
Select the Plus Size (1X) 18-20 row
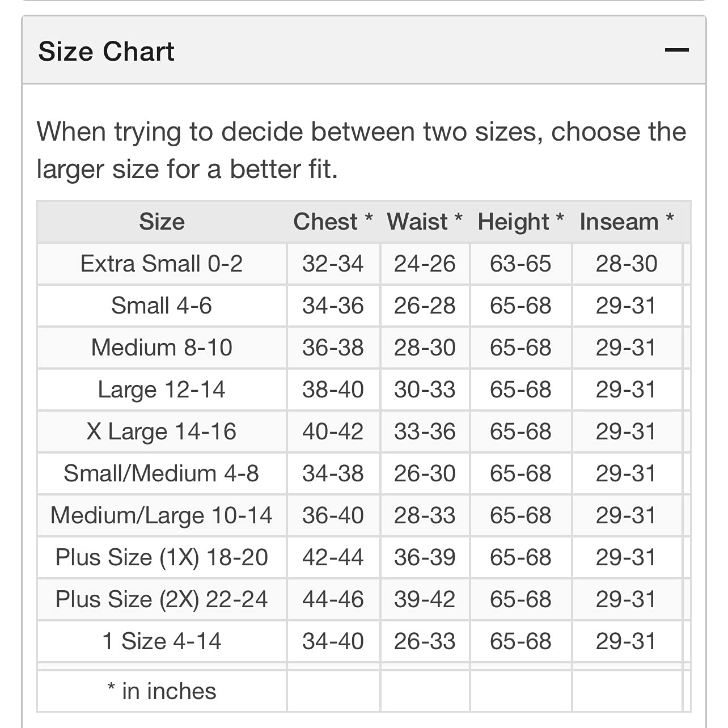coord(363,557)
